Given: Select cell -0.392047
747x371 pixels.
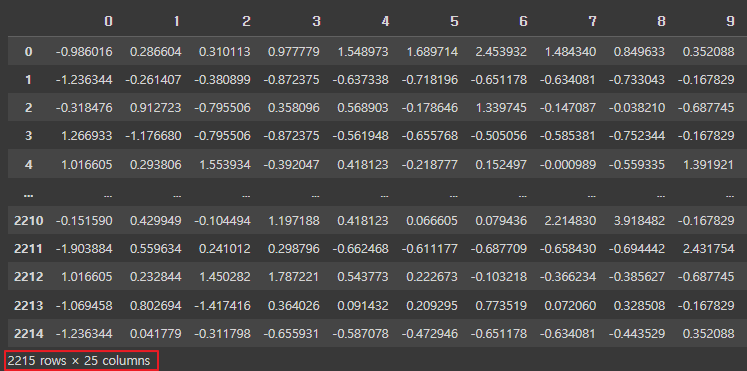Looking at the screenshot, I should (291, 164).
